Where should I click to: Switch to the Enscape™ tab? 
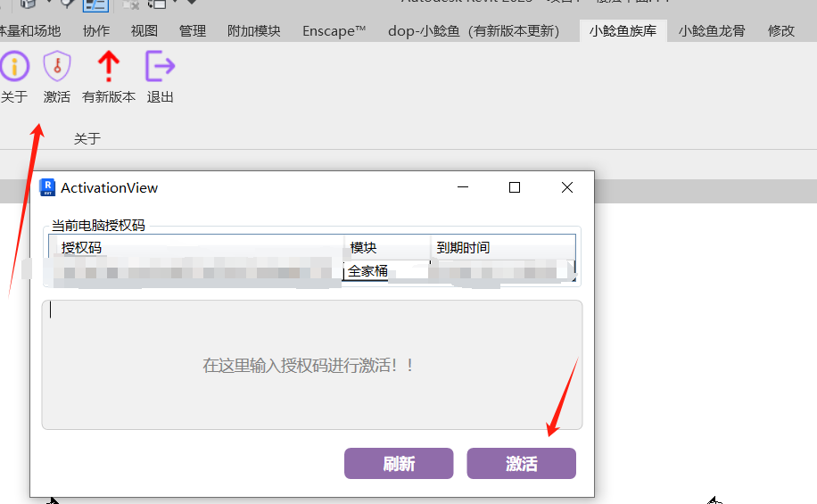click(x=334, y=30)
